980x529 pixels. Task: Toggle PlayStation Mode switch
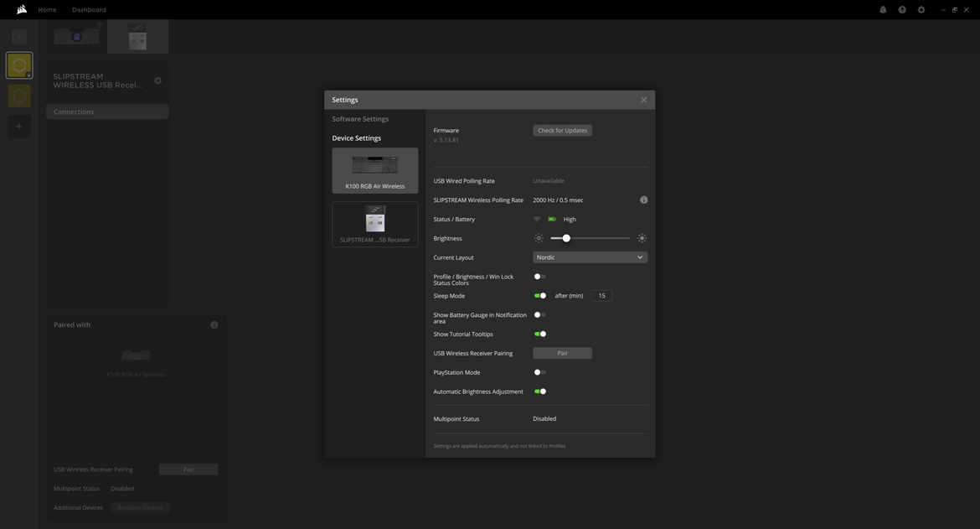click(540, 373)
